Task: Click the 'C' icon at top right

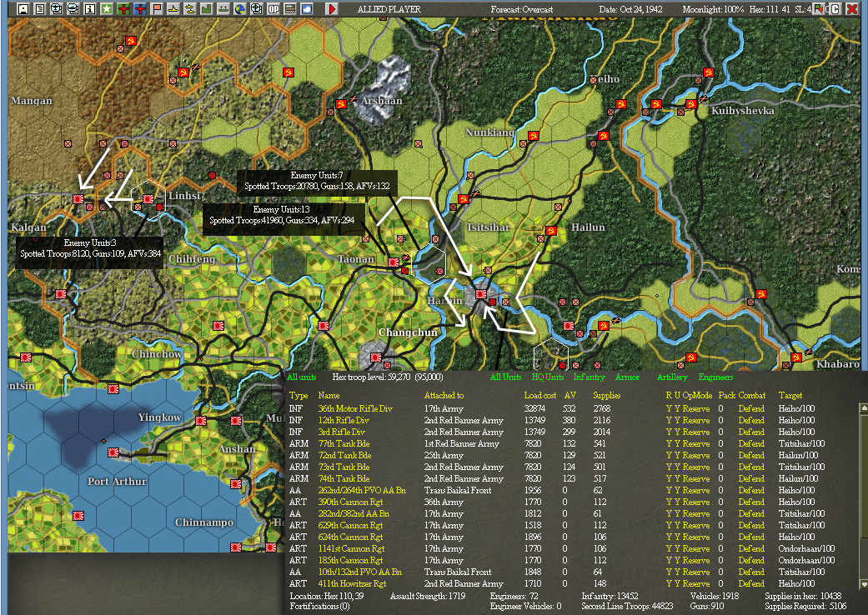Action: click(835, 9)
